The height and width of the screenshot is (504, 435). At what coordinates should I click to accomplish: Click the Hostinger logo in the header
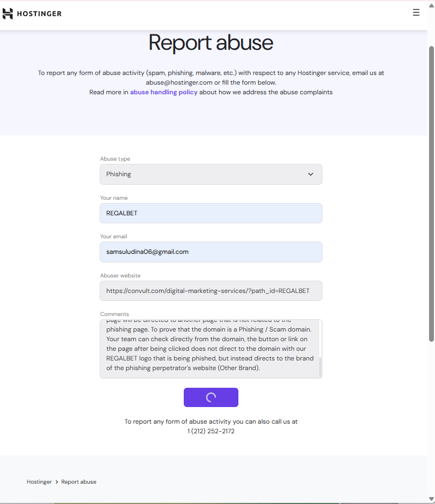[32, 13]
